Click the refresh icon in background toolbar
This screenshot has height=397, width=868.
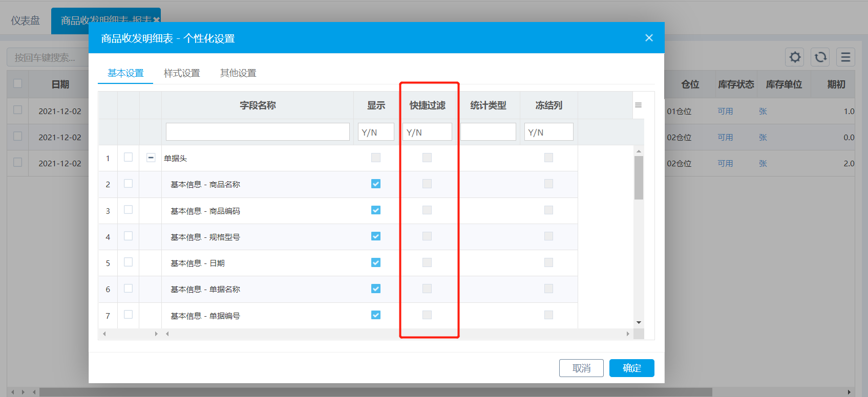(820, 57)
